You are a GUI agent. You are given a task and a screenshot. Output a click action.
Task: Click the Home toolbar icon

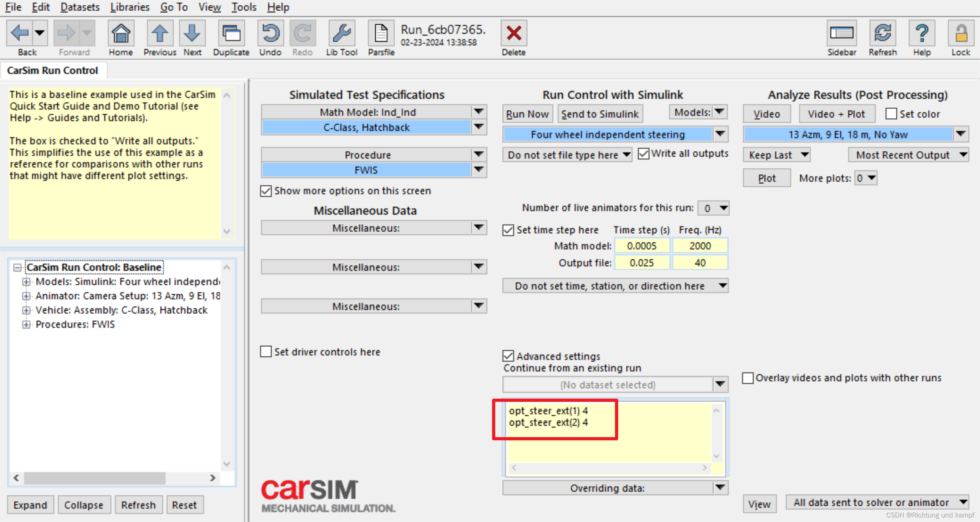(x=120, y=33)
